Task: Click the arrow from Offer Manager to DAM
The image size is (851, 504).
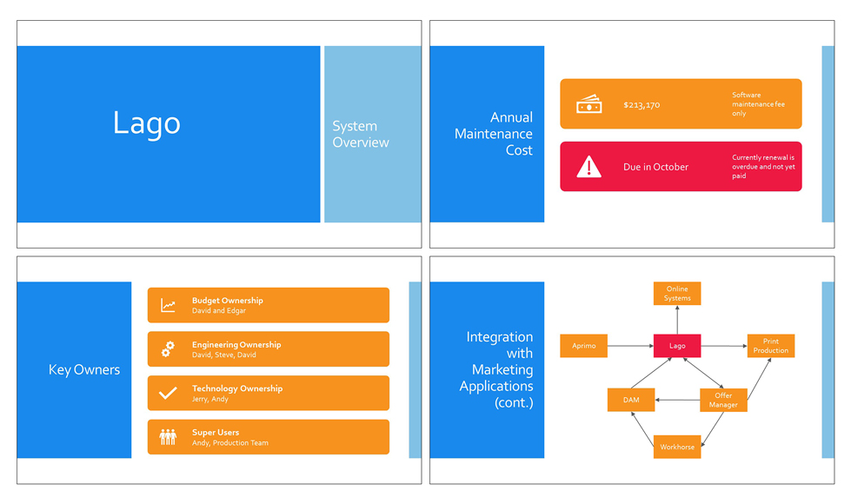Action: click(677, 400)
